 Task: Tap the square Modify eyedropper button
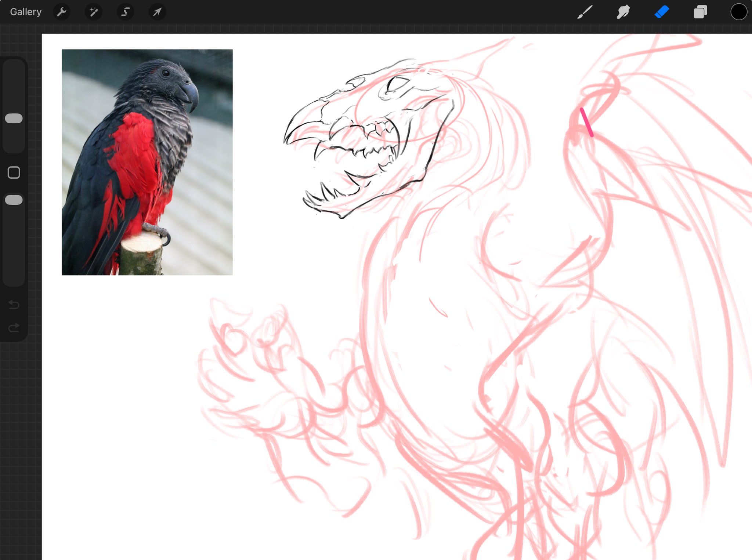click(x=14, y=172)
